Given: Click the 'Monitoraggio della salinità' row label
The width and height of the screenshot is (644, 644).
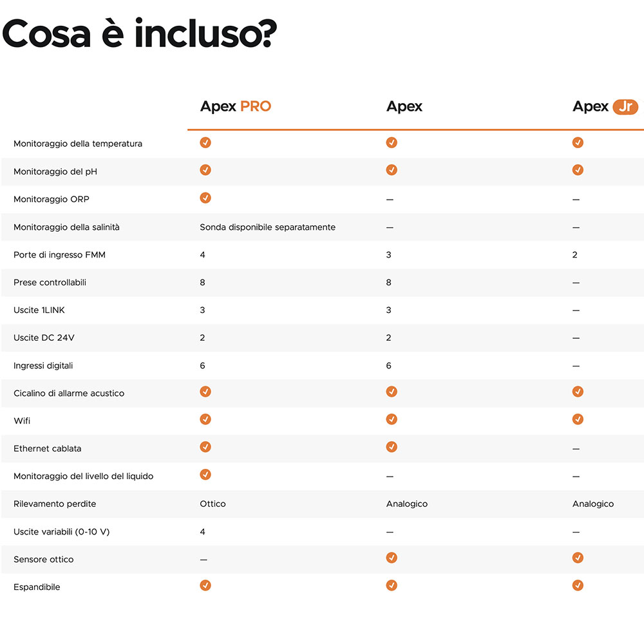Looking at the screenshot, I should pos(66,227).
